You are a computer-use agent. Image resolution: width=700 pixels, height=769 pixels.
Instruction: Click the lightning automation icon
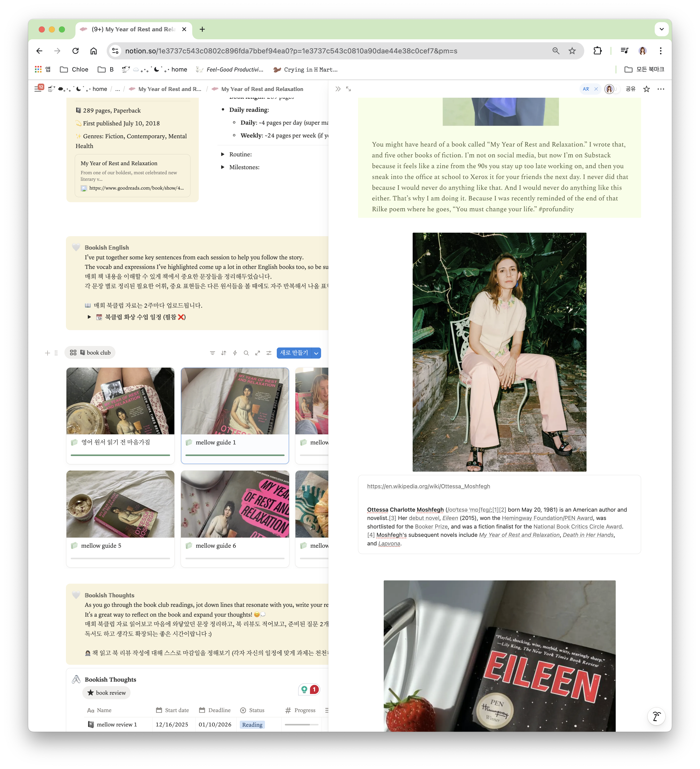point(235,353)
